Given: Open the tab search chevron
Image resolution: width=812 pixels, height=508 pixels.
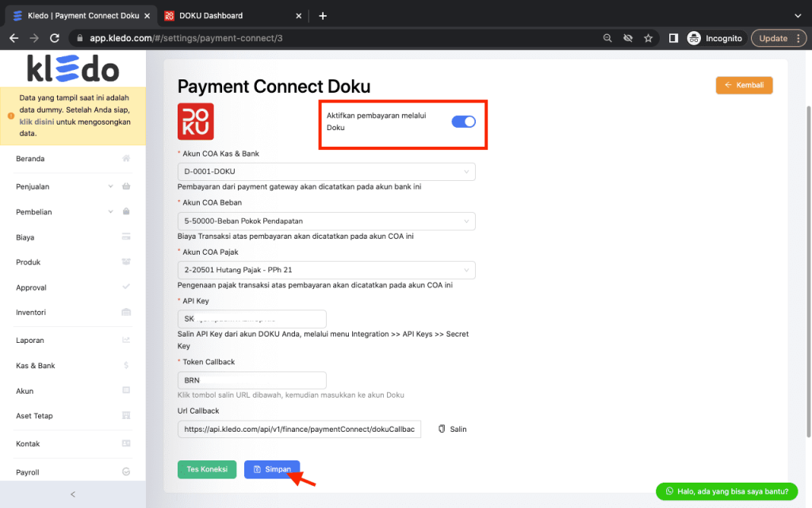Looking at the screenshot, I should point(798,16).
